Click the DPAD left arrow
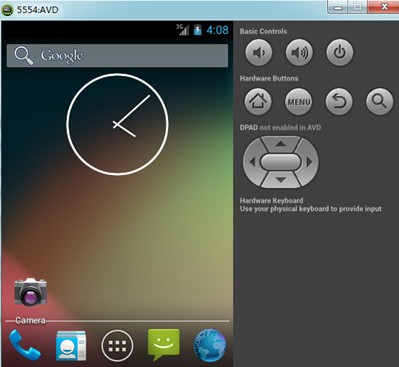Image resolution: width=399 pixels, height=367 pixels. tap(252, 162)
